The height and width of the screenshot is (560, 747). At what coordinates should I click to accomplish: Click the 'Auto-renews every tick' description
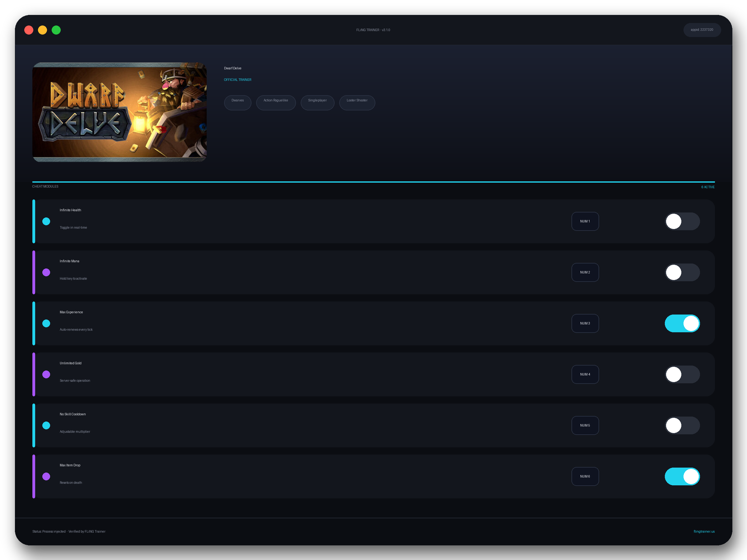click(76, 329)
